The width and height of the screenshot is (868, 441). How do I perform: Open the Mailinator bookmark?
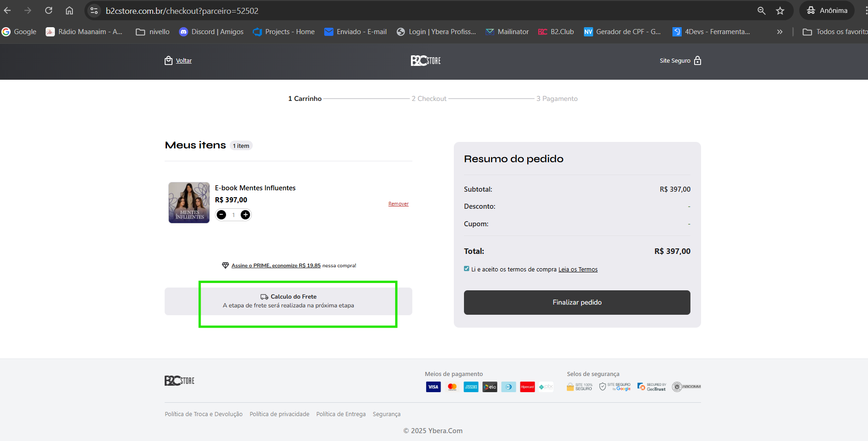pos(507,32)
